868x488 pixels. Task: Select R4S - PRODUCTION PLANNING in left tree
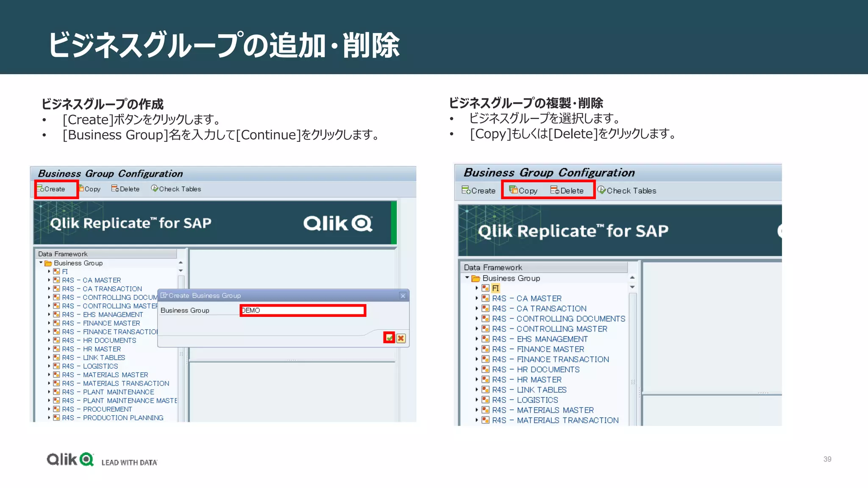[113, 418]
